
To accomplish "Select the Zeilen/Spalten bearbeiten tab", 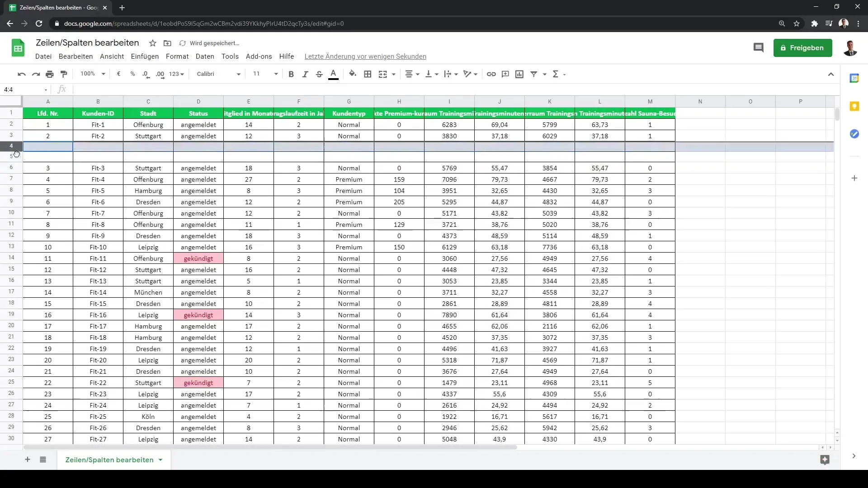I will 109,460.
